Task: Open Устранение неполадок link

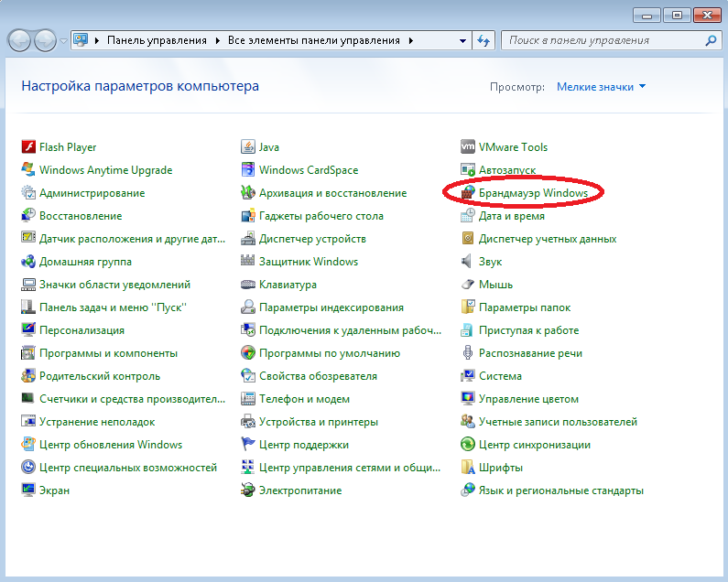Action: pos(97,422)
